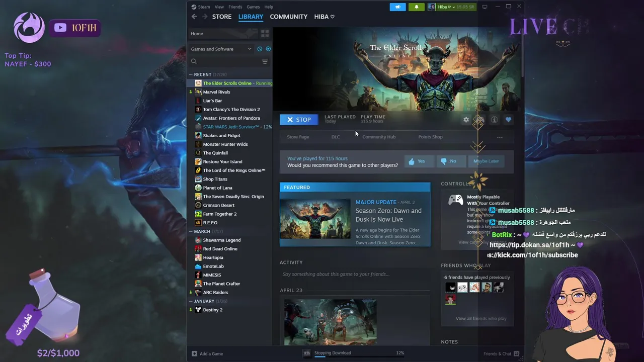
Task: Open Friends & Chat
Action: pyautogui.click(x=501, y=353)
